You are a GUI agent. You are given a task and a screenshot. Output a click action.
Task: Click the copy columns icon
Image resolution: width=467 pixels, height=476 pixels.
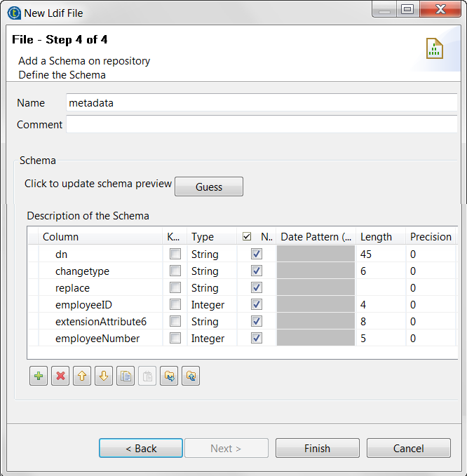click(126, 376)
